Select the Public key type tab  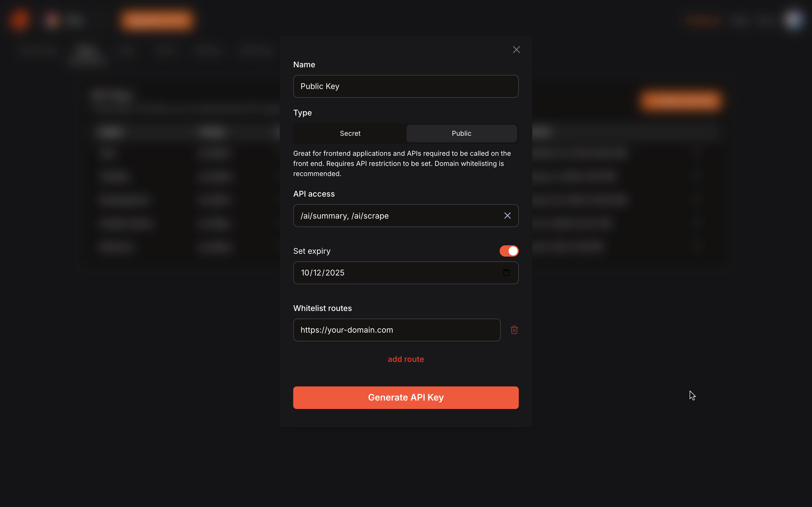click(461, 133)
